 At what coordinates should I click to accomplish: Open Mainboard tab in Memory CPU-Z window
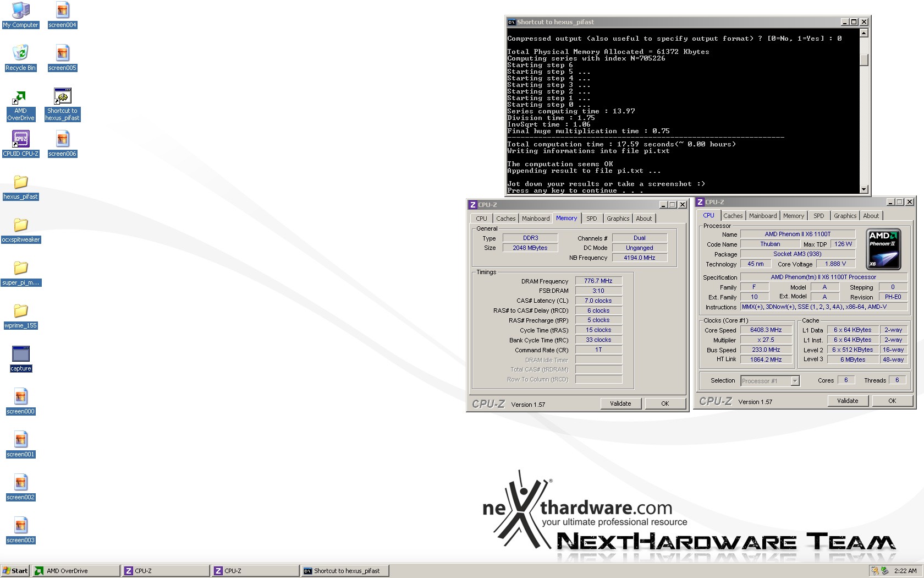(536, 219)
